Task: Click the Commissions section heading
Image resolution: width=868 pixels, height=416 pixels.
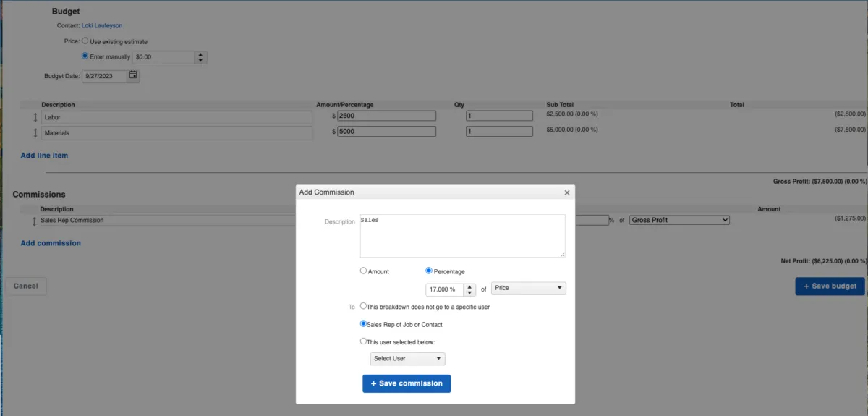Action: [x=39, y=195]
